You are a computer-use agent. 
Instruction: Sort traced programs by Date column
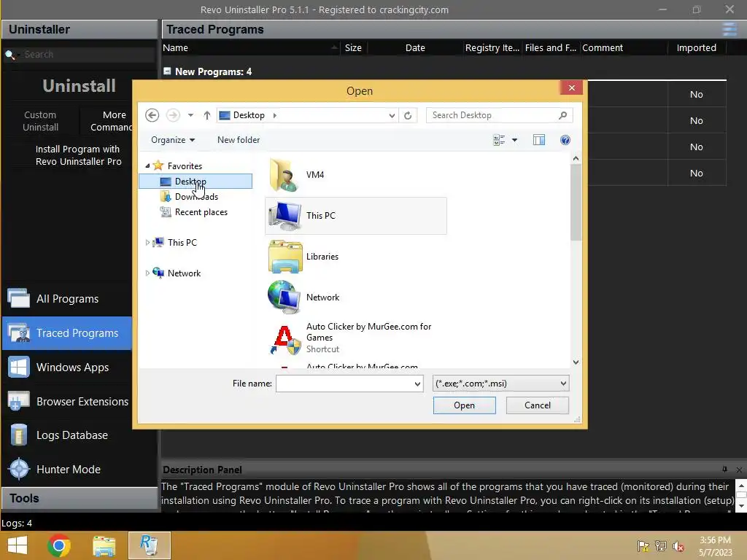coord(415,47)
